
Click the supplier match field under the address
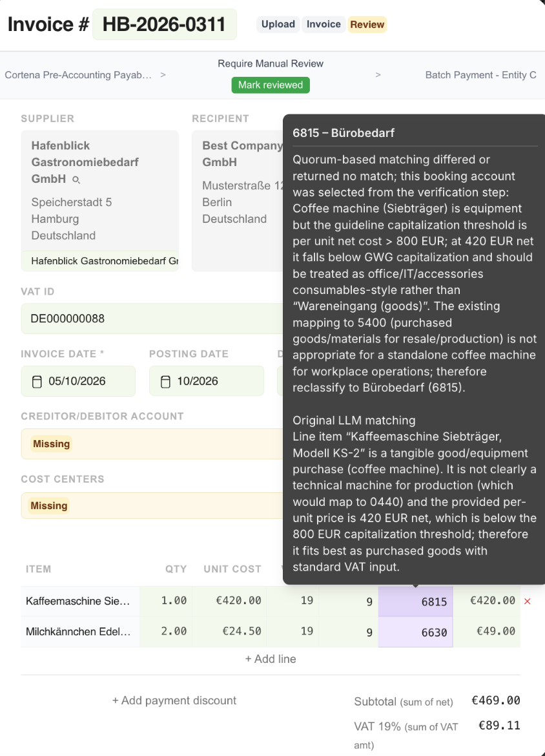pos(99,261)
